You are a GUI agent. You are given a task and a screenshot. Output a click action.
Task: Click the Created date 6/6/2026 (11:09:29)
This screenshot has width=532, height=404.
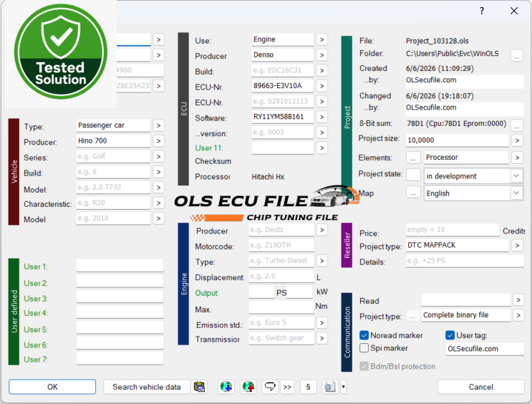tap(440, 69)
